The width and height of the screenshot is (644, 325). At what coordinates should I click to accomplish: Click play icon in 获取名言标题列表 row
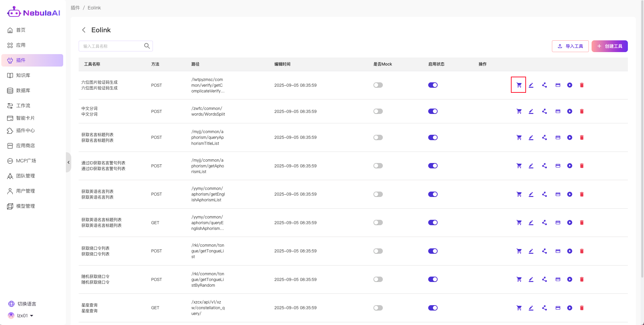point(570,137)
